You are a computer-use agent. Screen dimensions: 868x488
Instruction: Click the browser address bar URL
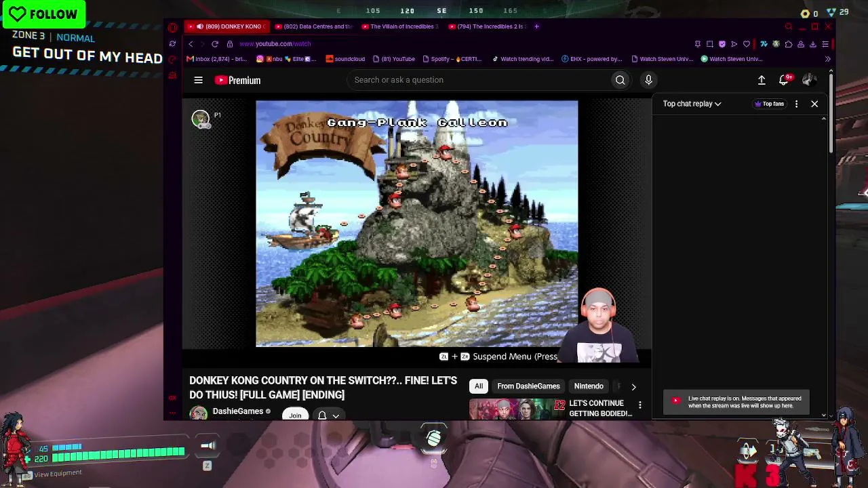[275, 44]
